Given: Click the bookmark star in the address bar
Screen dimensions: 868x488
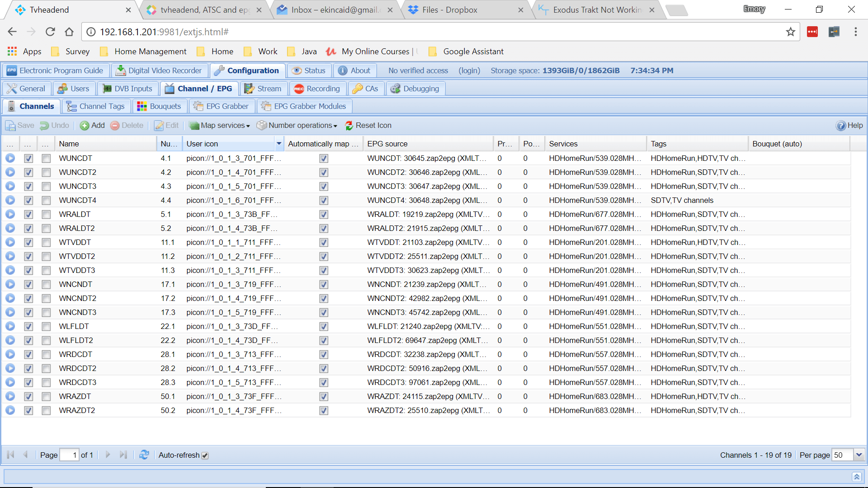Looking at the screenshot, I should click(790, 32).
